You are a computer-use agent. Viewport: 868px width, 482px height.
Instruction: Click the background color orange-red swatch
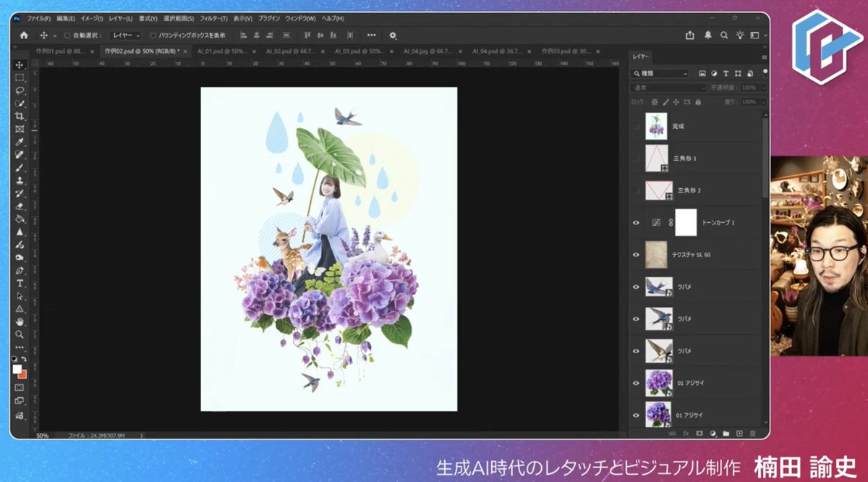(22, 374)
